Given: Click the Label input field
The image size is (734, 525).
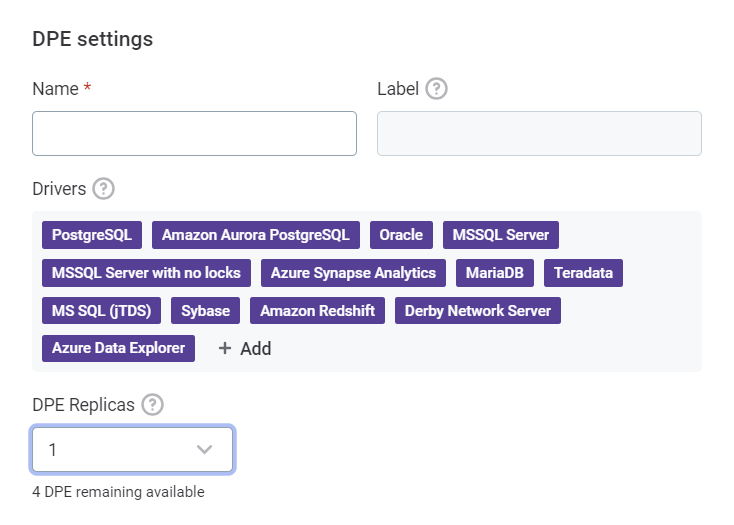Looking at the screenshot, I should point(539,133).
